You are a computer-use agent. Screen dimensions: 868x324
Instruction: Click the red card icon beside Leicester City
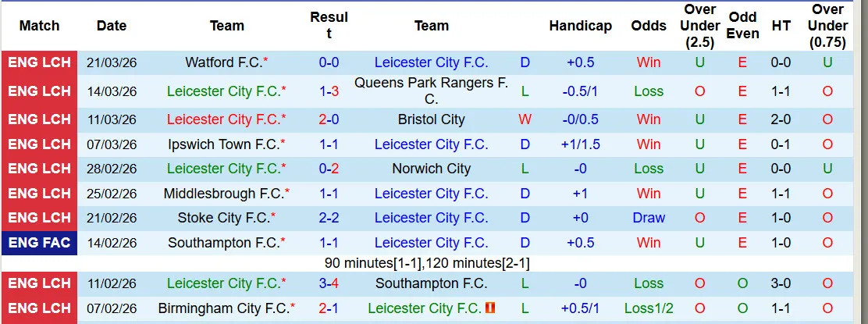tap(490, 308)
